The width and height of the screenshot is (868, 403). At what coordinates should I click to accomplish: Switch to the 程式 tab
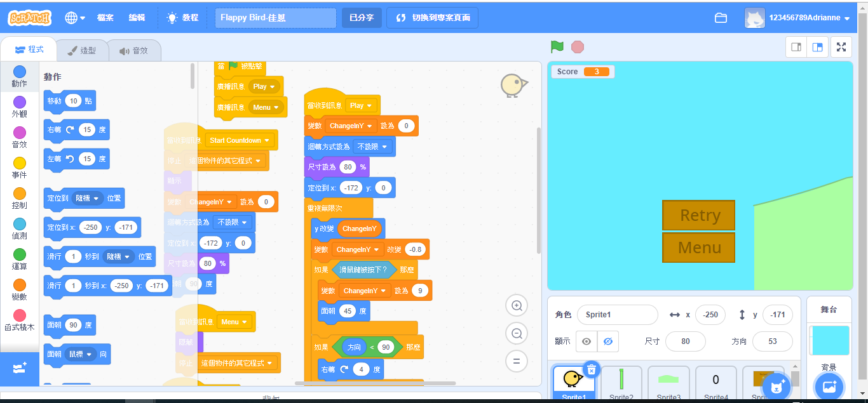29,50
